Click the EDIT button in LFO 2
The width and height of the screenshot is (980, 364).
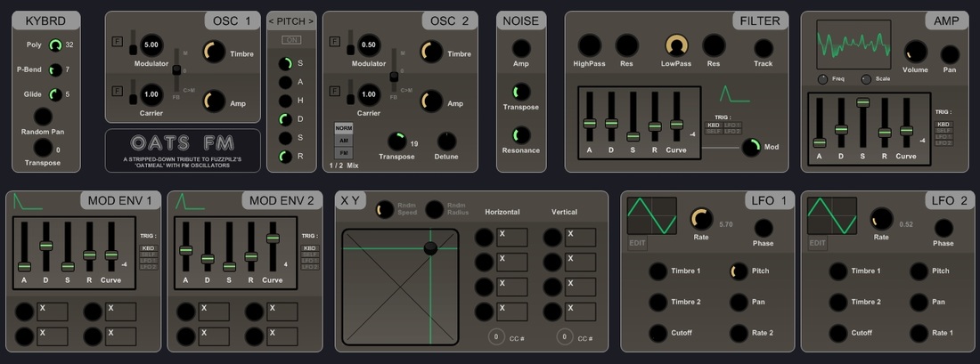(818, 244)
